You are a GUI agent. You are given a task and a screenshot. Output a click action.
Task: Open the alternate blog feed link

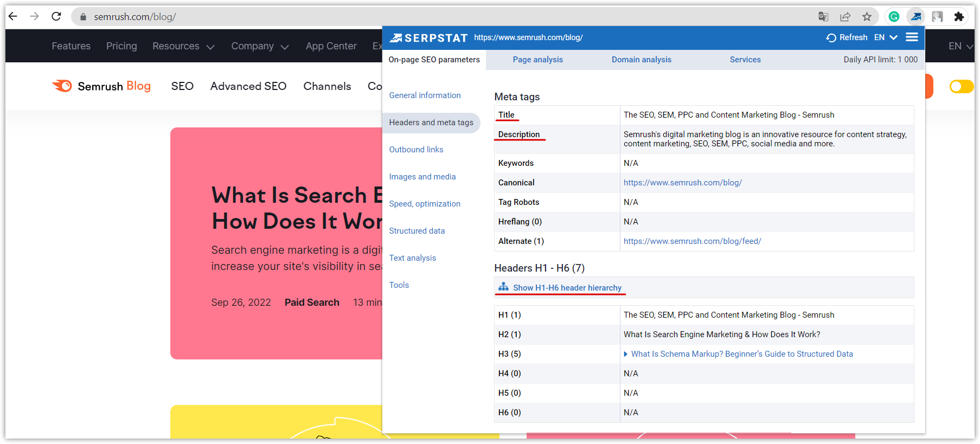692,241
